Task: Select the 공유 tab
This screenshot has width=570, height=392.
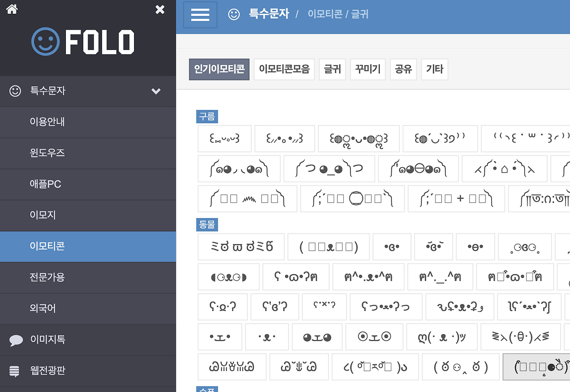Action: pos(403,69)
